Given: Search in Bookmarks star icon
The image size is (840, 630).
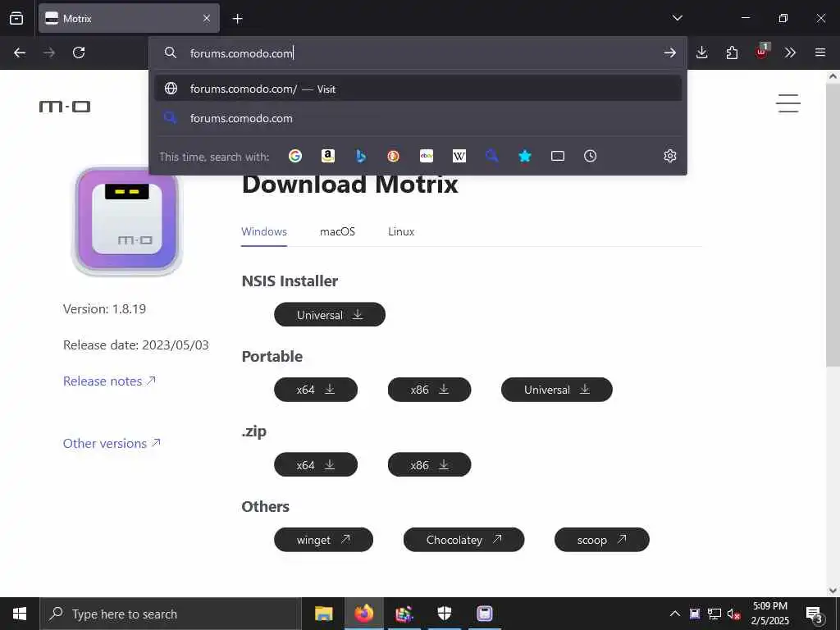Looking at the screenshot, I should 525,156.
